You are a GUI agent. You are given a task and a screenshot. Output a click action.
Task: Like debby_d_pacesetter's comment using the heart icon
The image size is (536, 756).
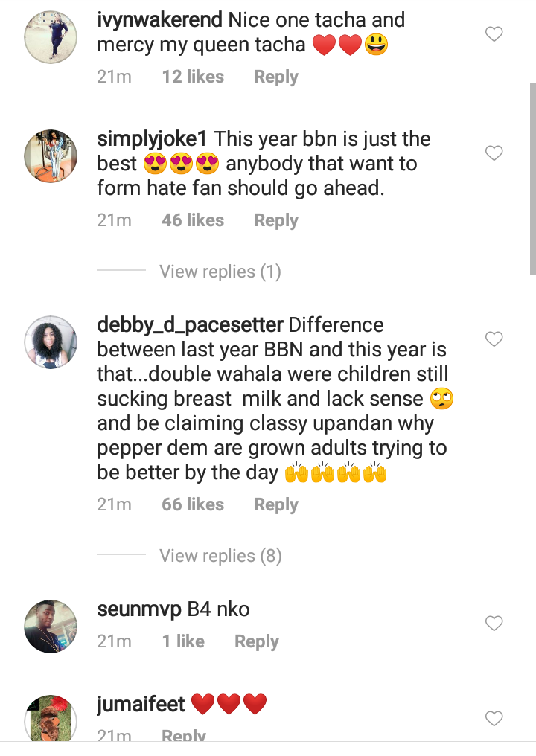(494, 339)
